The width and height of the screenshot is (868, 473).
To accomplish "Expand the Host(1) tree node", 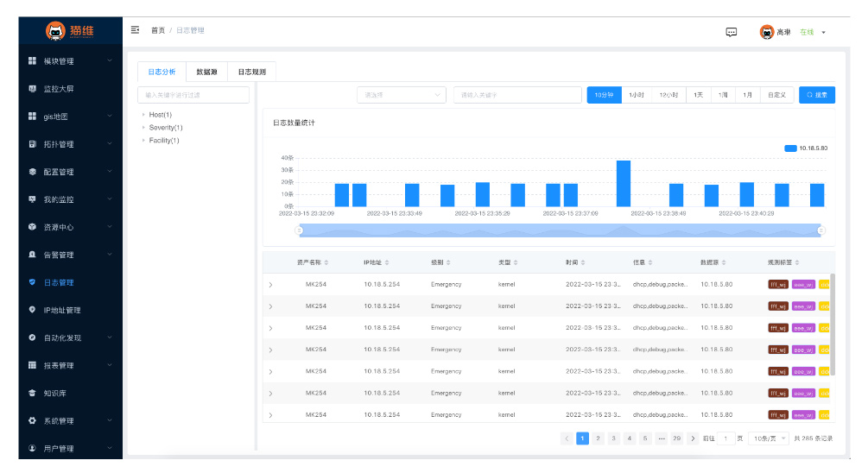I will click(x=143, y=115).
